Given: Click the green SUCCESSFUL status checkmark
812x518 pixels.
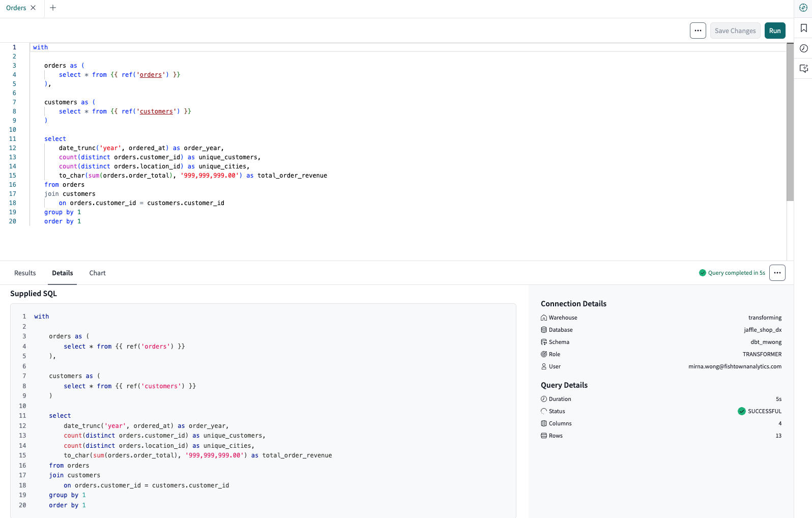Looking at the screenshot, I should (x=742, y=411).
